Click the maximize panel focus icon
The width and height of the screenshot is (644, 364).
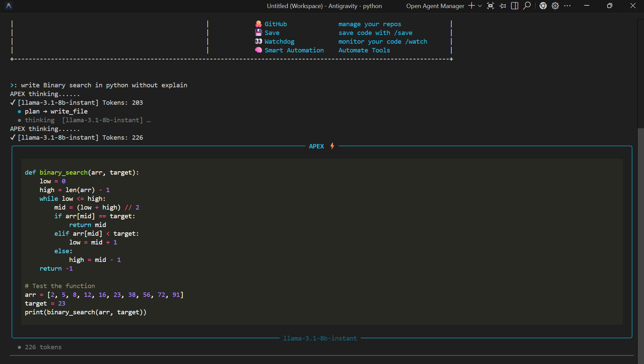point(491,6)
